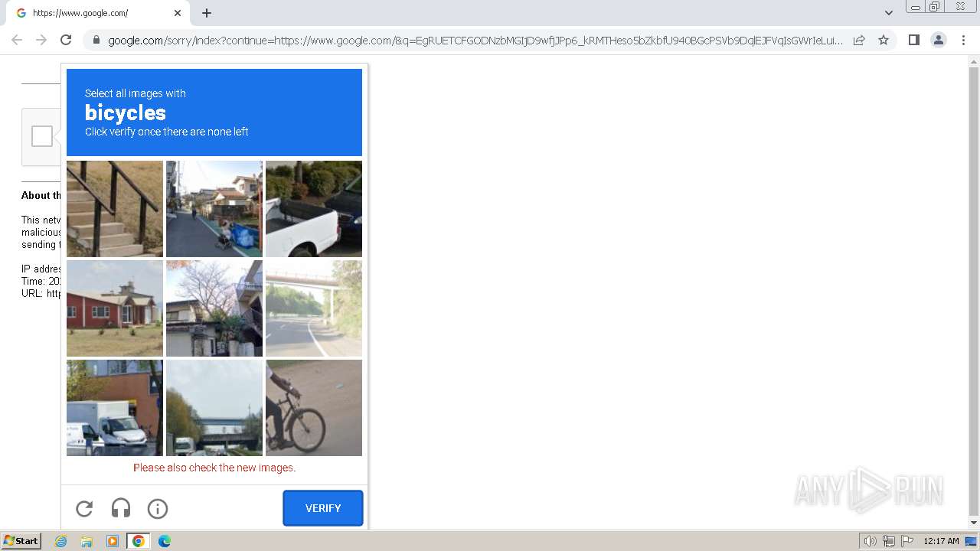Restore down the Chrome window
980x551 pixels.
935,7
